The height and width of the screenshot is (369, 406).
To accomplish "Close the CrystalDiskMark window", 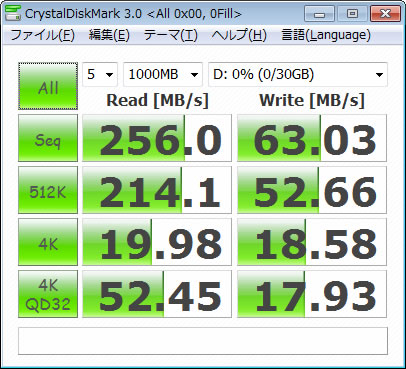I will pos(385,14).
